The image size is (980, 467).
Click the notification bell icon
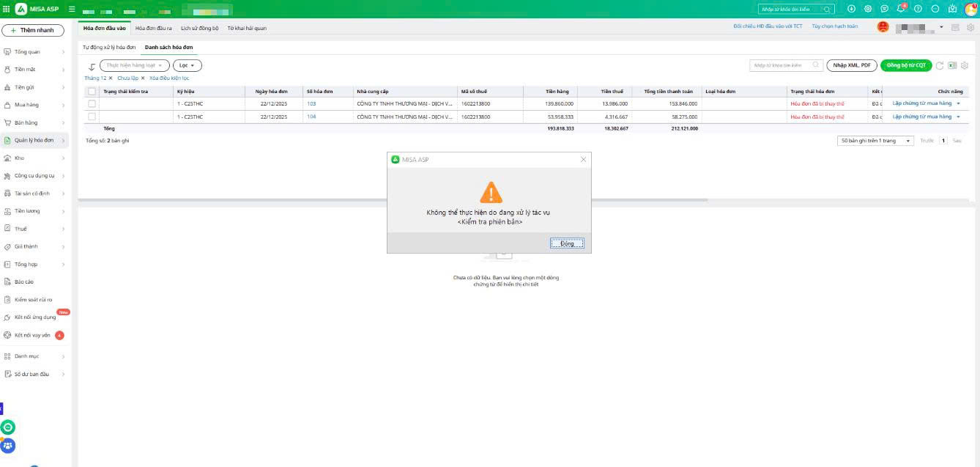(901, 9)
